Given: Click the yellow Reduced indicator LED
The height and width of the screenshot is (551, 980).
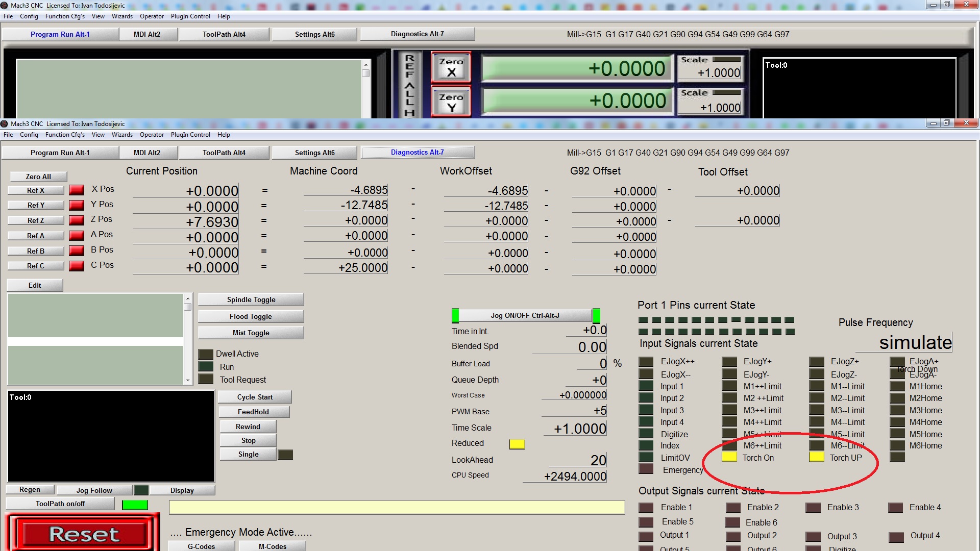Looking at the screenshot, I should coord(517,444).
